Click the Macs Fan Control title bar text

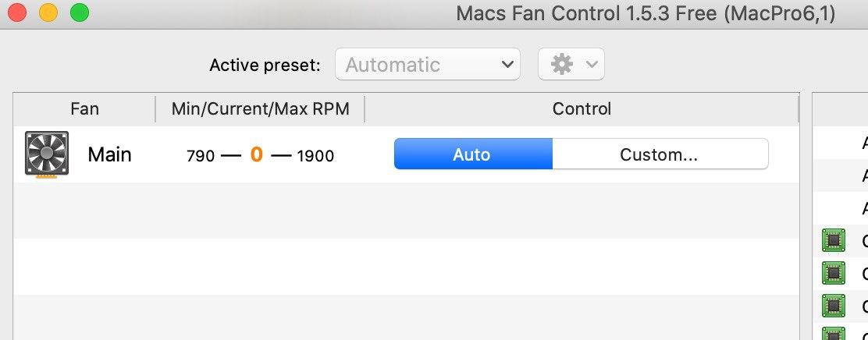click(646, 13)
